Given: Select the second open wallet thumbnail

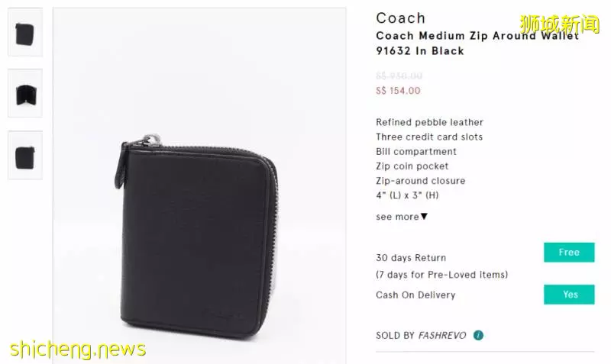Looking at the screenshot, I should coord(25,93).
